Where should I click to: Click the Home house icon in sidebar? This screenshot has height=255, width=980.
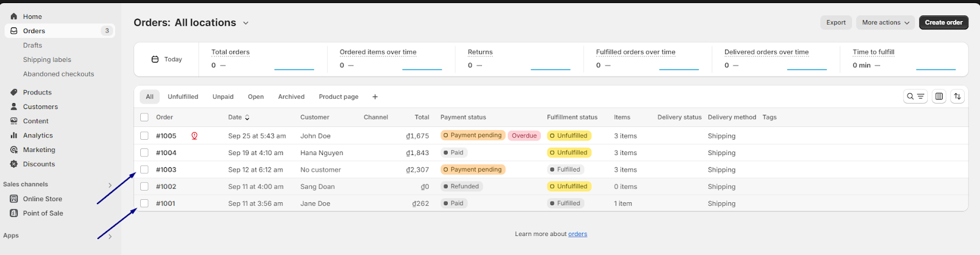point(14,17)
